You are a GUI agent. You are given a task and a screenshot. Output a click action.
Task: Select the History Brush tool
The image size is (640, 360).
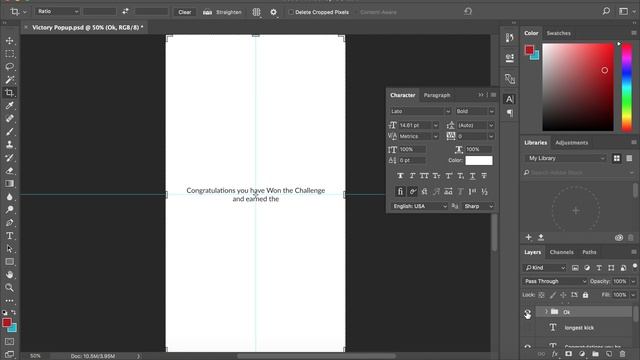pyautogui.click(x=9, y=158)
